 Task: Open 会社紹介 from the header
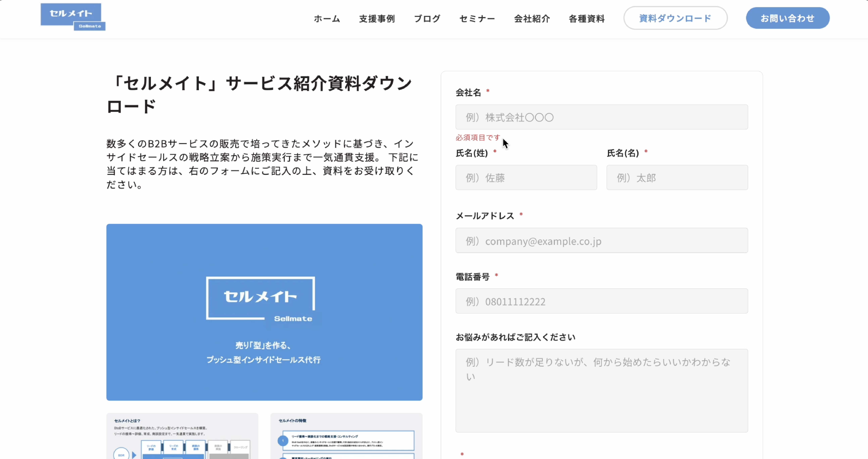(x=532, y=18)
